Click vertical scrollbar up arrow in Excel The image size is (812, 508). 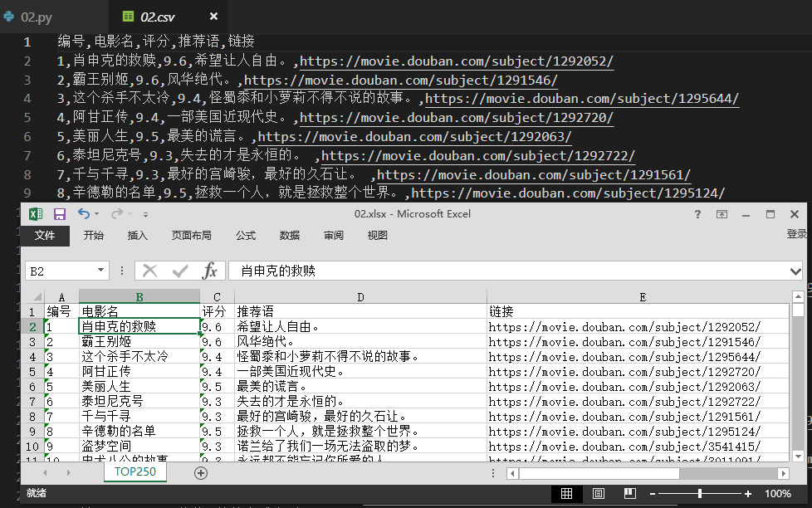coord(798,296)
